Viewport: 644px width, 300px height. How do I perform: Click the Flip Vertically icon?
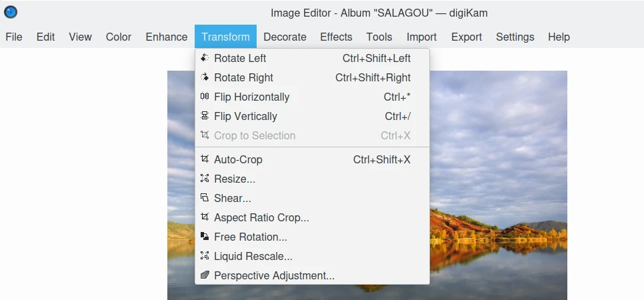coord(205,117)
